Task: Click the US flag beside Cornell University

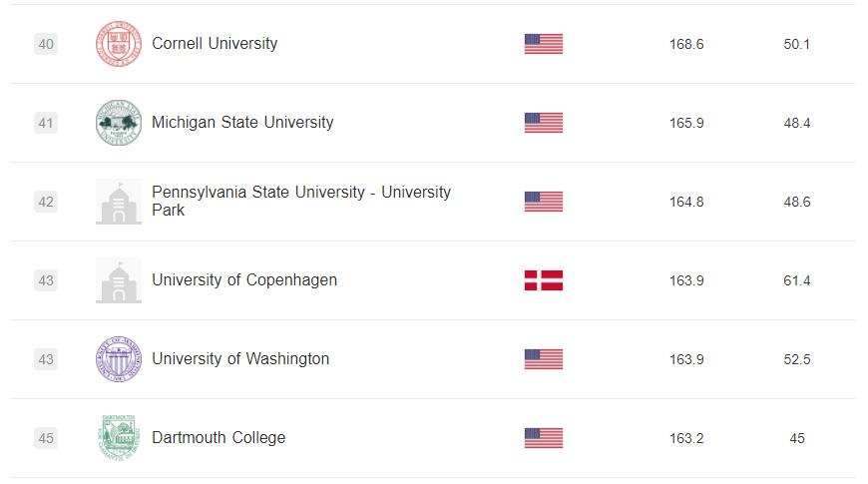Action: pos(544,44)
